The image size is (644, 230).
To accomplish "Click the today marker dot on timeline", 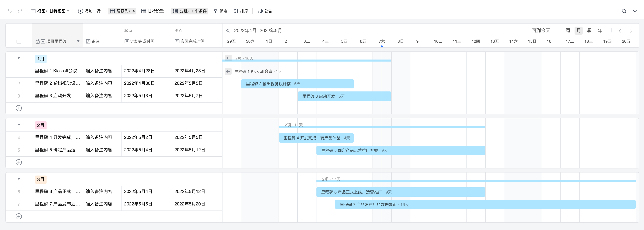I will click(x=382, y=47).
